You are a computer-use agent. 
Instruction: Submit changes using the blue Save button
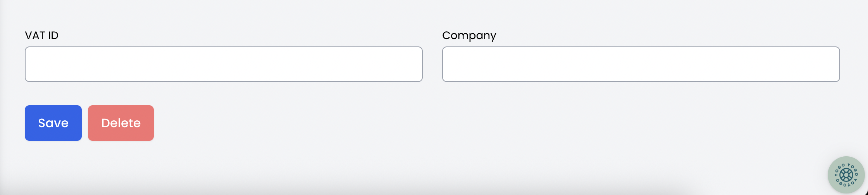tap(53, 123)
